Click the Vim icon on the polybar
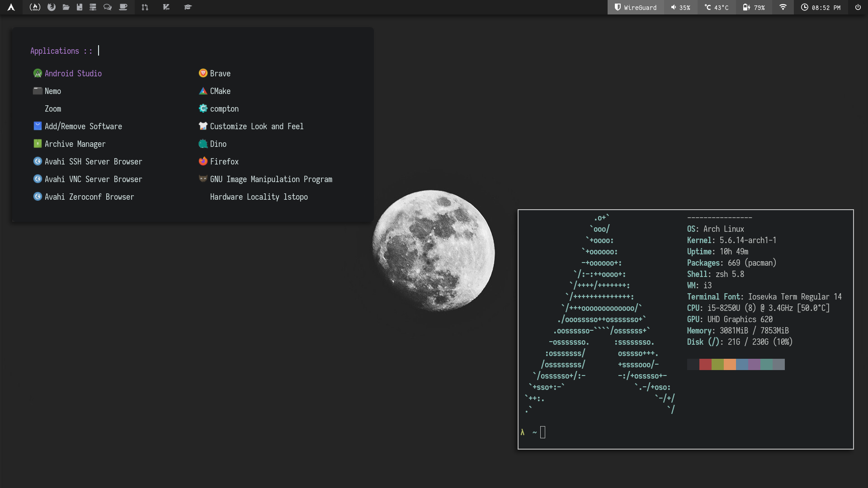Screen dimensions: 868x488 pyautogui.click(x=166, y=7)
